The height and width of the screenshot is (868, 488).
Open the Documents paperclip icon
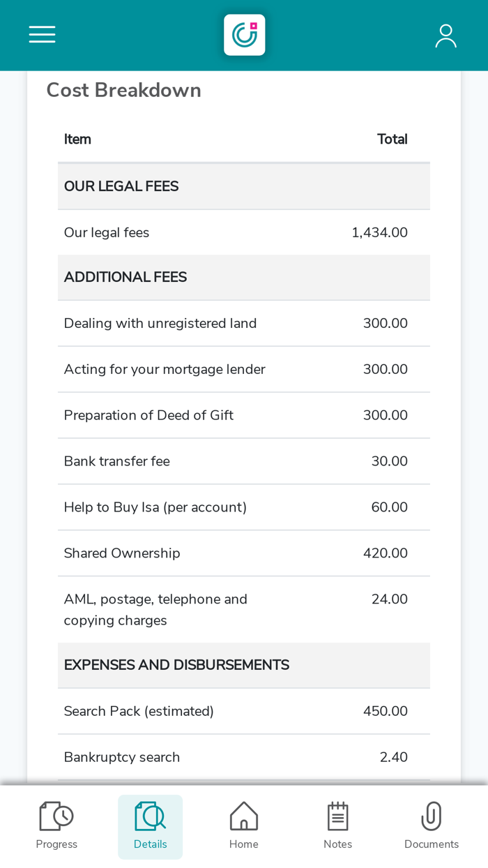coord(431,816)
